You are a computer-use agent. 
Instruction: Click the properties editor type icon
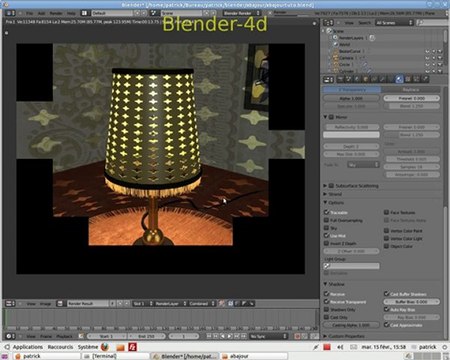click(x=329, y=79)
